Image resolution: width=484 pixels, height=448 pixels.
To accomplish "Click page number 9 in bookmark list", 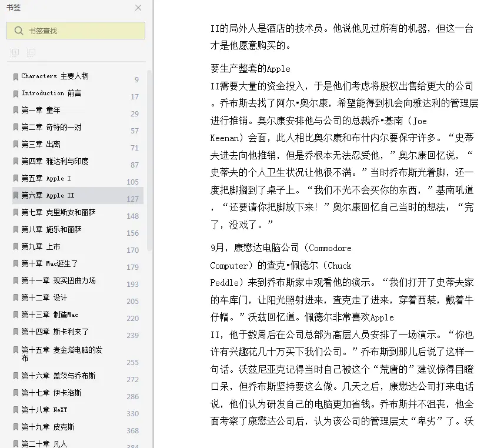I will click(x=137, y=79).
